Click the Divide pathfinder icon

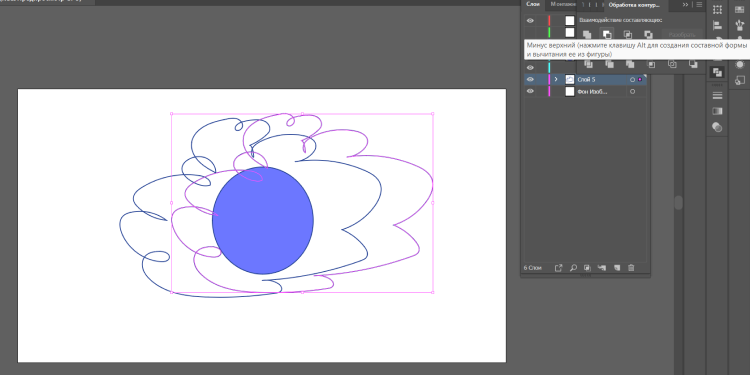click(588, 64)
